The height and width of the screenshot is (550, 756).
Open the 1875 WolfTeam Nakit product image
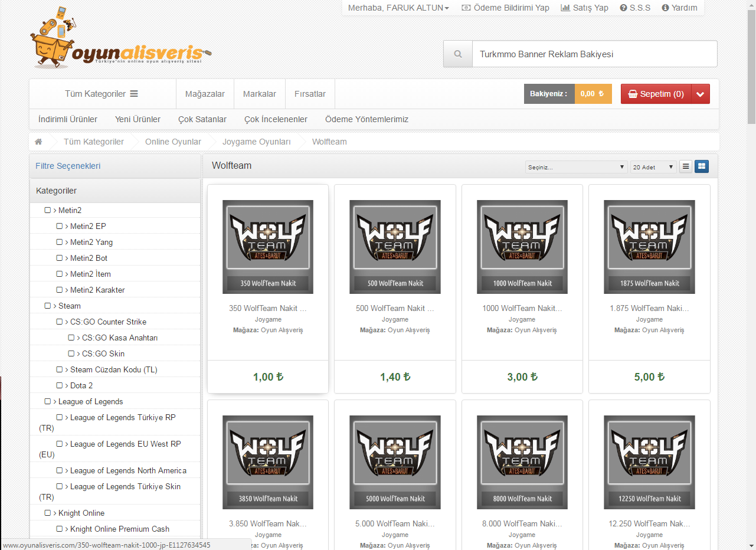[x=649, y=247]
